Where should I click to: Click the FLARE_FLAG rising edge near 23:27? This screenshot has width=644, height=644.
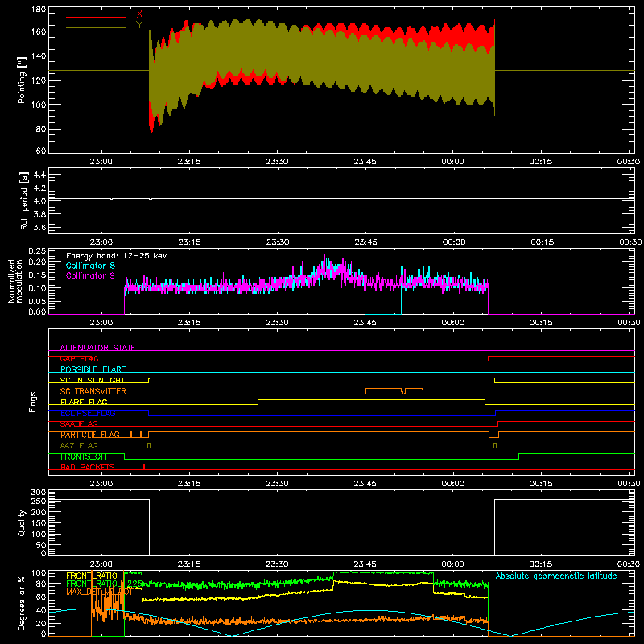(258, 402)
